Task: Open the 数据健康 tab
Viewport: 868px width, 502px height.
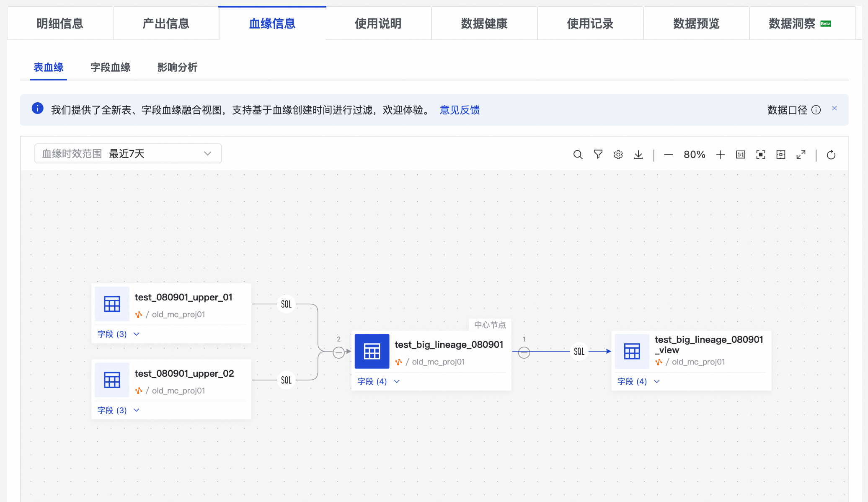Action: tap(484, 23)
